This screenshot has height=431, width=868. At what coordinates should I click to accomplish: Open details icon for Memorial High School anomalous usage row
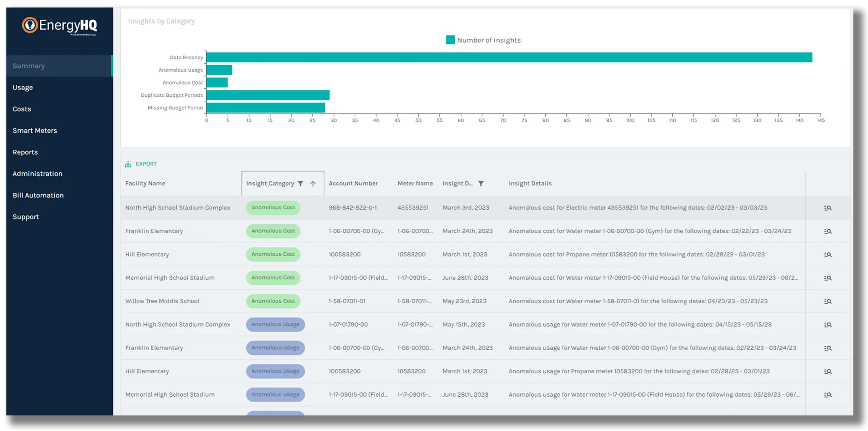click(x=827, y=395)
